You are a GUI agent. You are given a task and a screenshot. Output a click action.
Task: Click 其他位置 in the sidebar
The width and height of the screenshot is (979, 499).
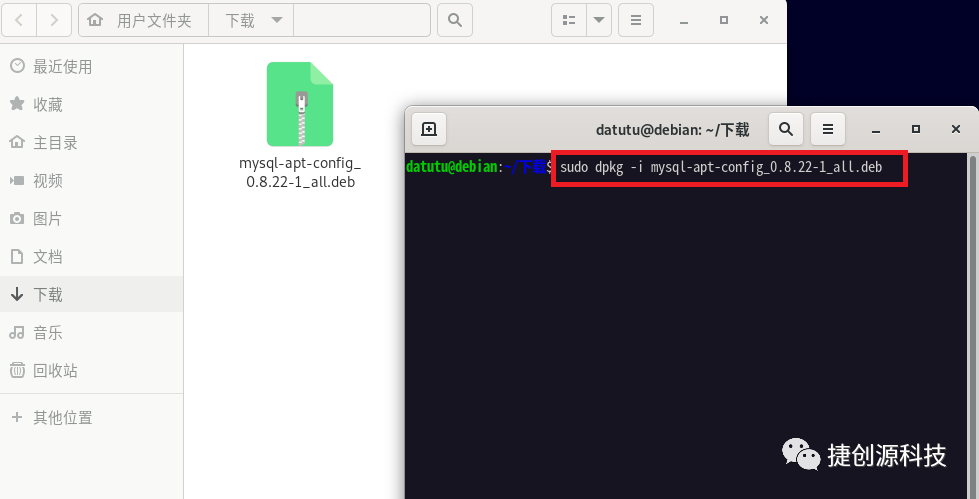tap(92, 417)
